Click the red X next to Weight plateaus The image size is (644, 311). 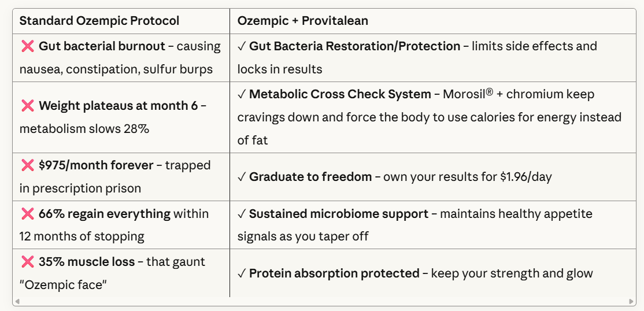[x=27, y=106]
